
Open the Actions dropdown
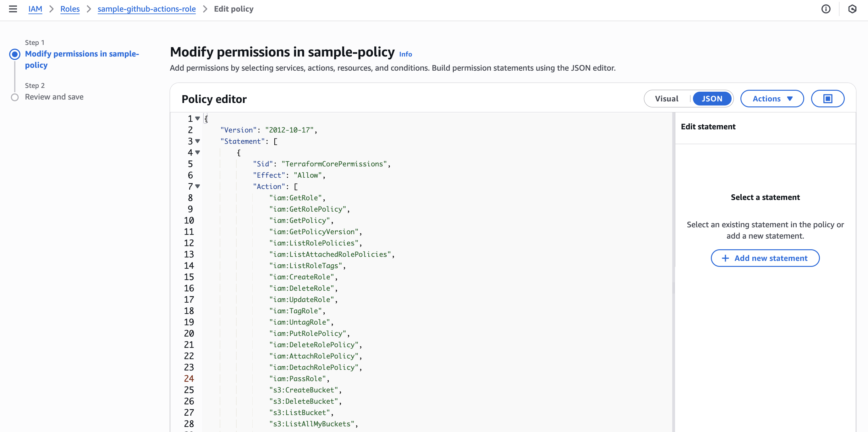[772, 98]
